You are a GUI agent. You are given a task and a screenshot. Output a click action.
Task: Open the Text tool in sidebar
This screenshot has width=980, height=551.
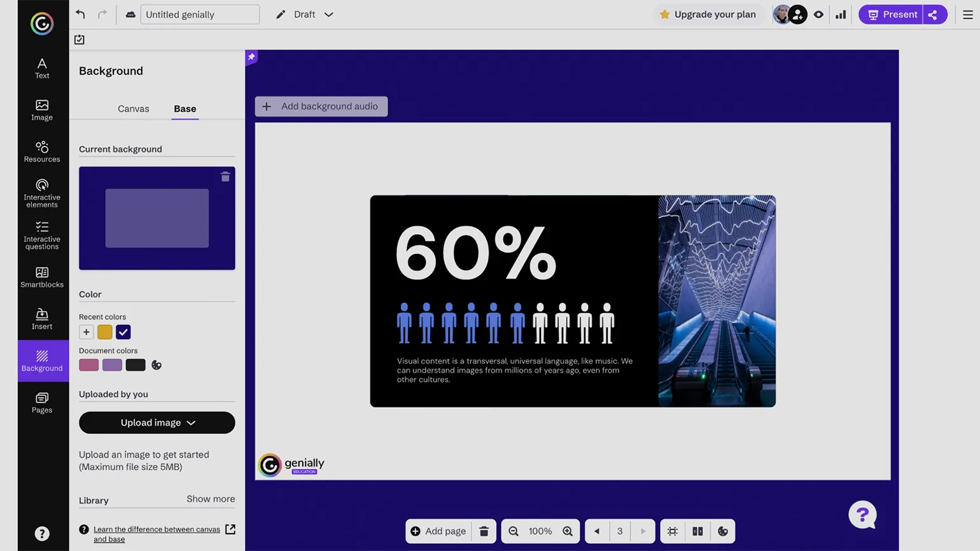42,68
